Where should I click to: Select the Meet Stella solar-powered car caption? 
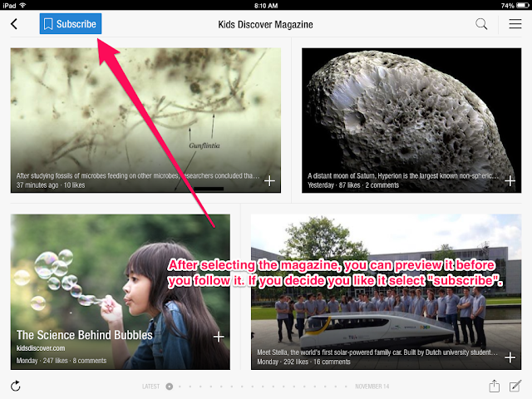click(x=377, y=352)
